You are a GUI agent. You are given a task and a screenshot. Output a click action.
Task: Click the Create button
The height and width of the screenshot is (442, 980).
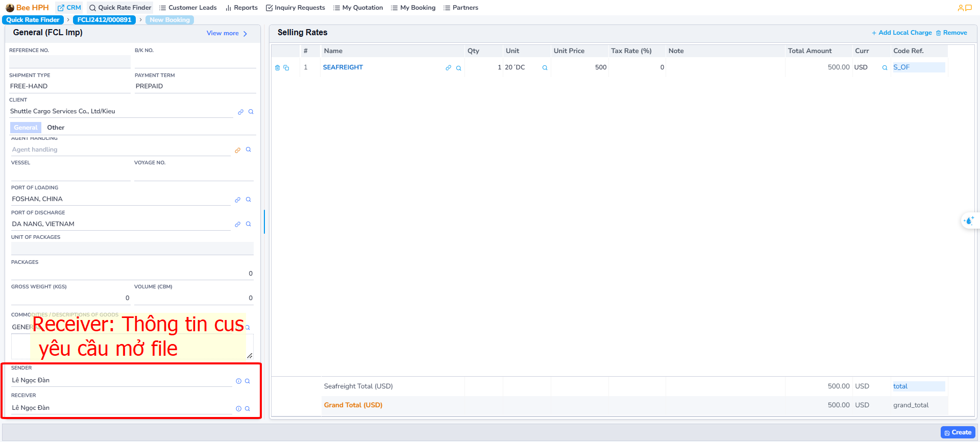[958, 432]
